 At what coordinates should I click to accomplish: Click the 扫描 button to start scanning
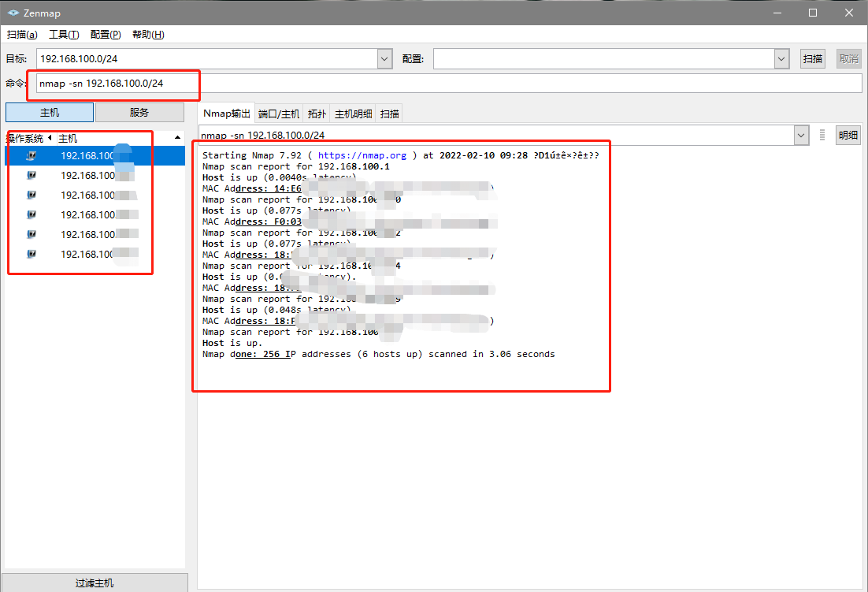(812, 58)
